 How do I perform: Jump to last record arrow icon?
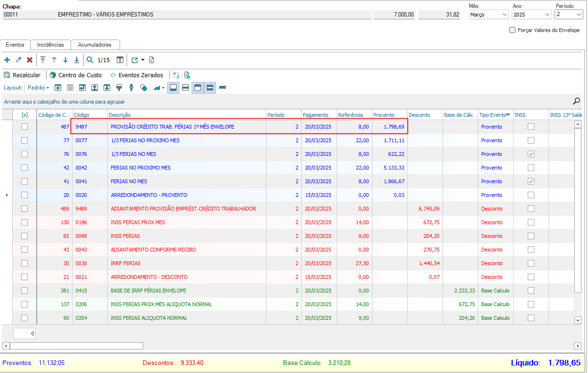click(77, 60)
